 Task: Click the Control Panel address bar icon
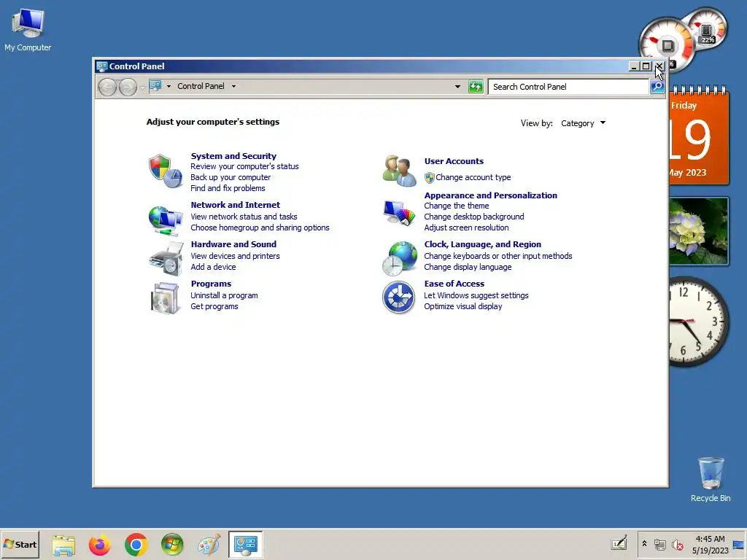[155, 86]
